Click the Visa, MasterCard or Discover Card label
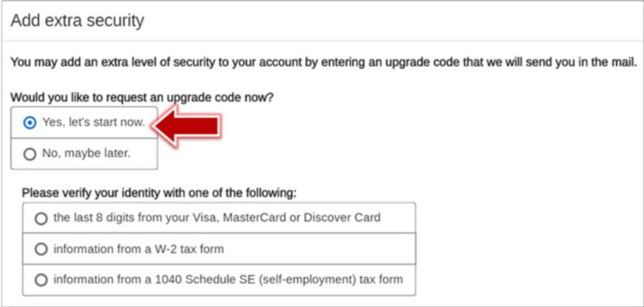This screenshot has width=644, height=307. pyautogui.click(x=217, y=218)
